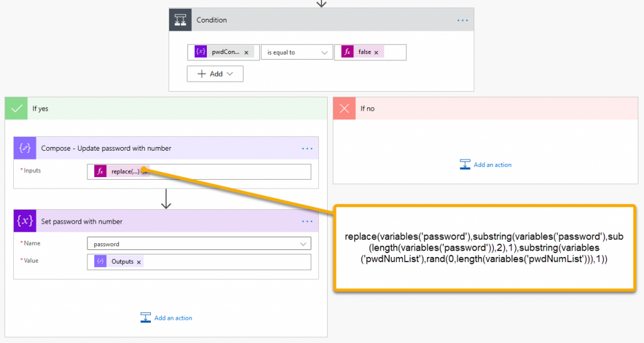The width and height of the screenshot is (644, 343).
Task: Open the Compose action ellipsis menu
Action: [307, 148]
